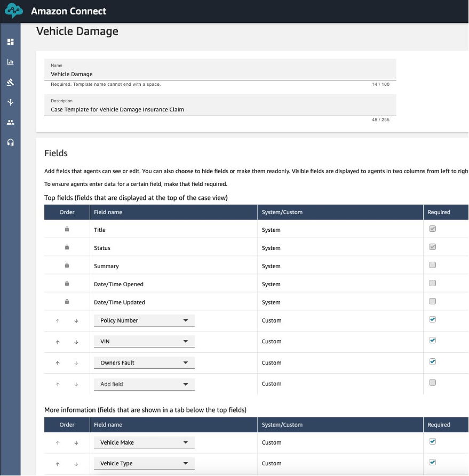
Task: Open the Policy Number field dropdown
Action: point(144,320)
